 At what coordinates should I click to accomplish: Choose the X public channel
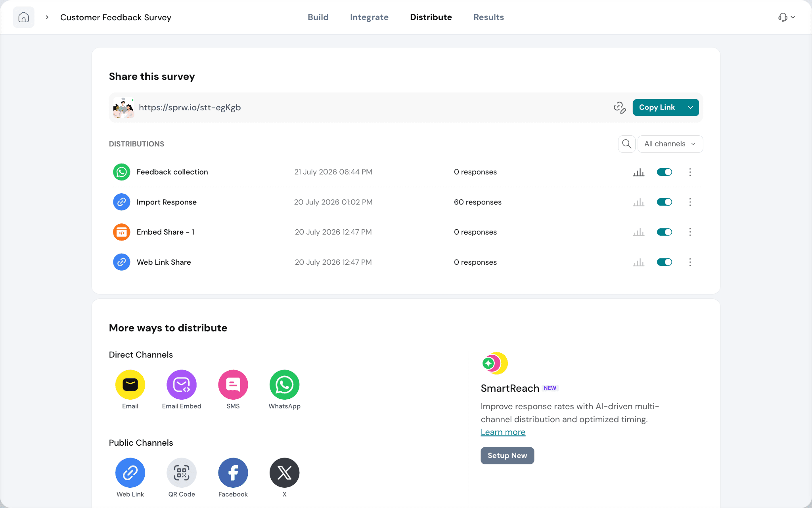pyautogui.click(x=284, y=473)
